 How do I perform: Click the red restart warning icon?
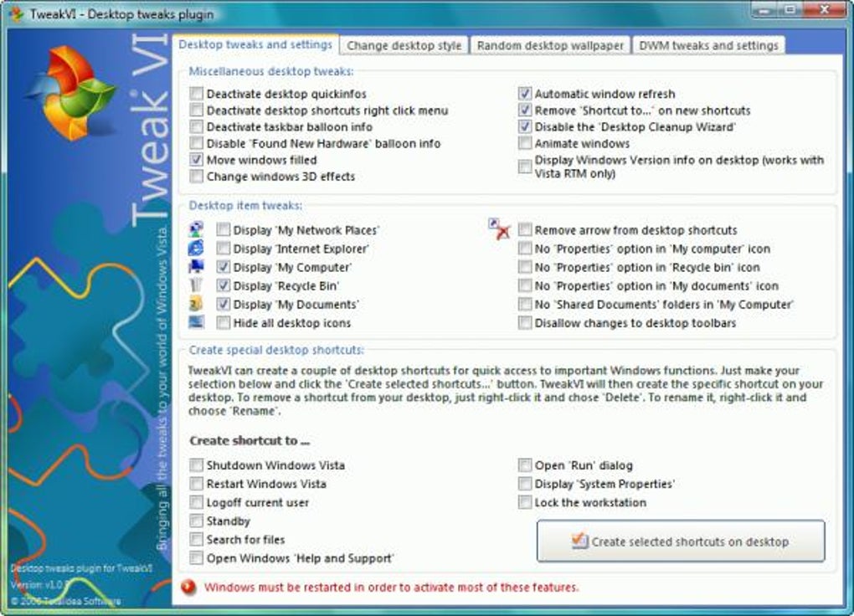pyautogui.click(x=188, y=588)
